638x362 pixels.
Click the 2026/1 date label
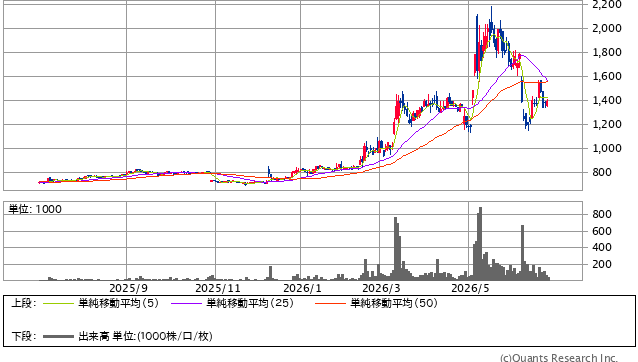click(302, 288)
